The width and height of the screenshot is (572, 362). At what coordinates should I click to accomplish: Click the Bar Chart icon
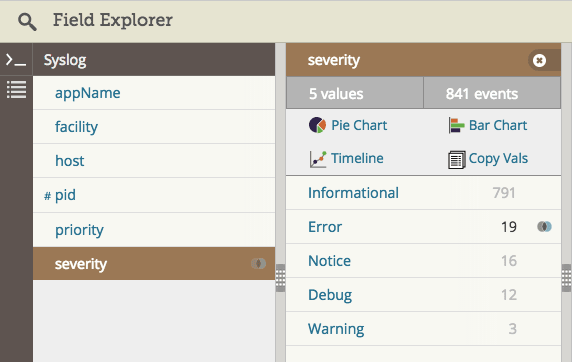(456, 125)
